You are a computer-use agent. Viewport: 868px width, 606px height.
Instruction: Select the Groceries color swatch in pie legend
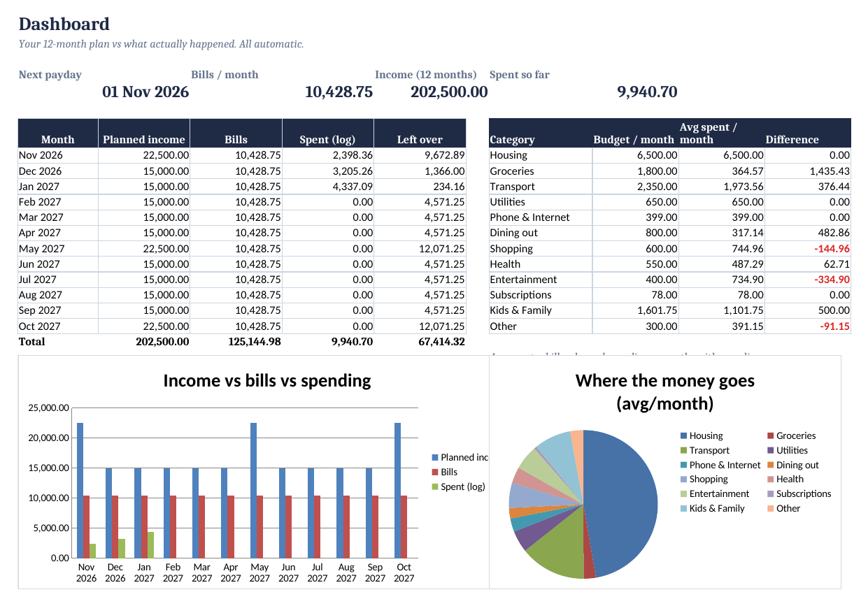(771, 435)
